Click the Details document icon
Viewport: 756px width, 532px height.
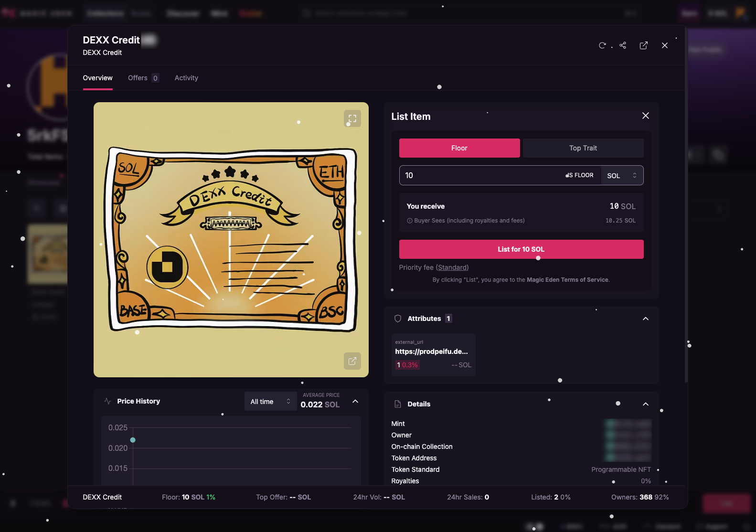coord(398,404)
